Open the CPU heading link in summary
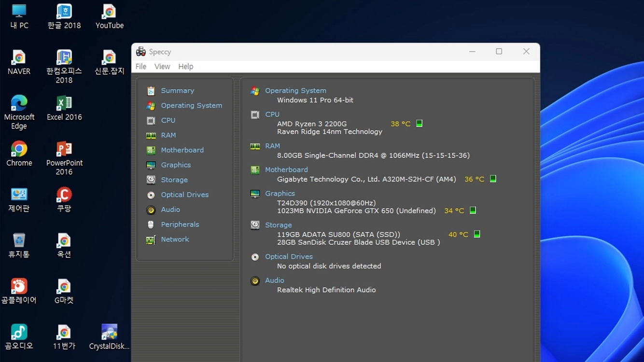The image size is (644, 362). click(272, 114)
